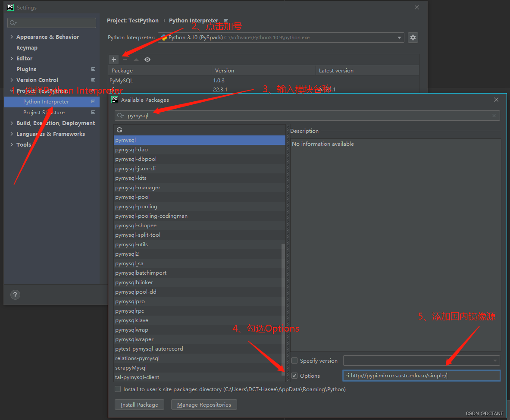Expand Version Control settings section
Image resolution: width=510 pixels, height=420 pixels.
[x=12, y=80]
